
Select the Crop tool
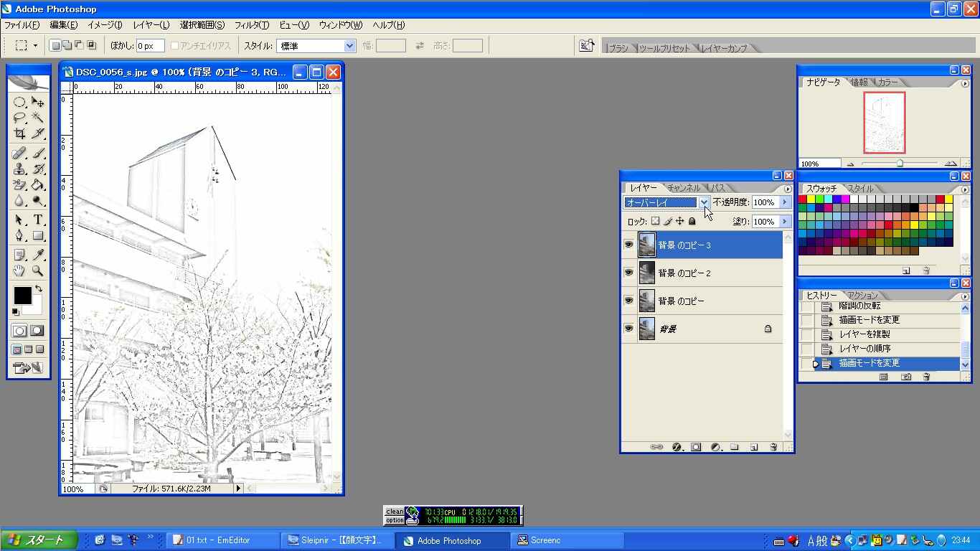20,134
